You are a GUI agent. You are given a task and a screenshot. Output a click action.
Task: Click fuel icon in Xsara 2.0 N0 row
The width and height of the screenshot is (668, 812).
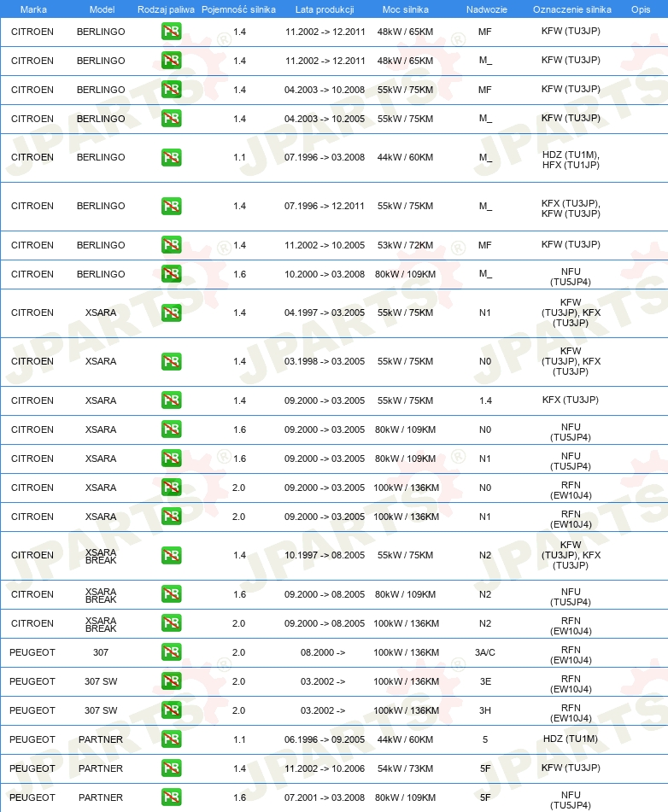click(x=172, y=488)
